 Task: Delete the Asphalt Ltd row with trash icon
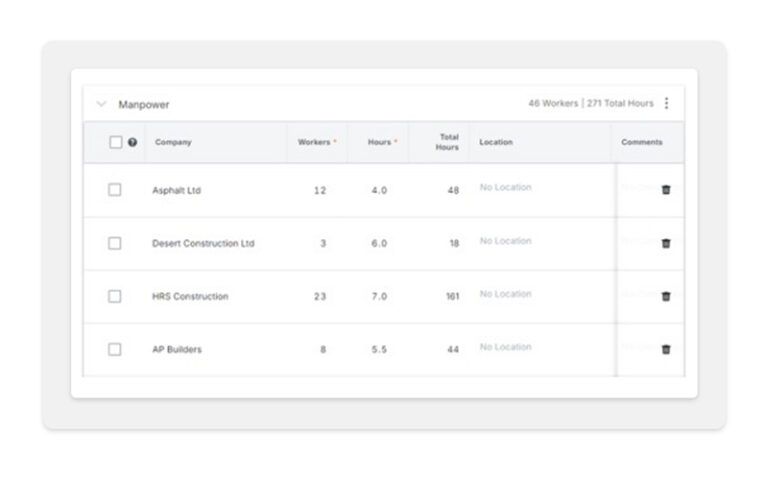pos(666,190)
